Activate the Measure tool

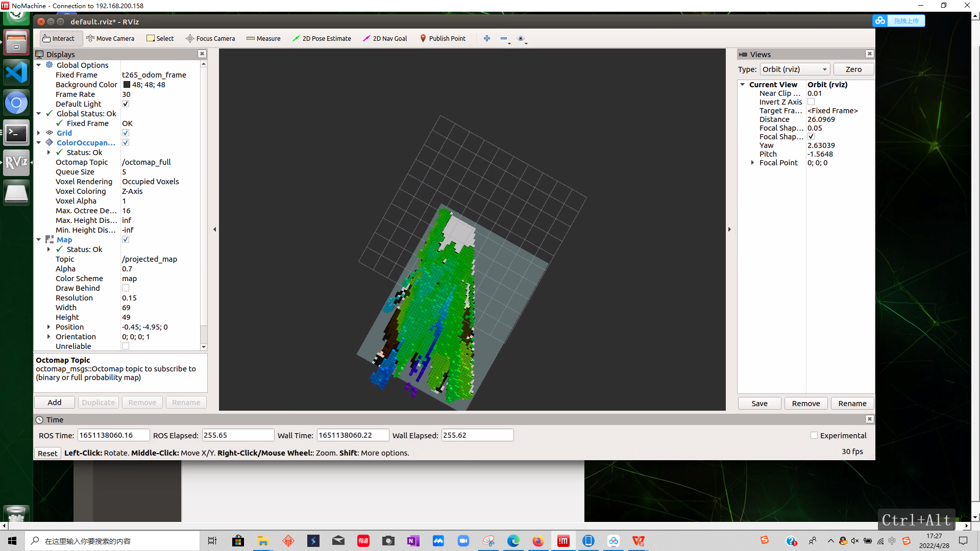click(x=263, y=38)
